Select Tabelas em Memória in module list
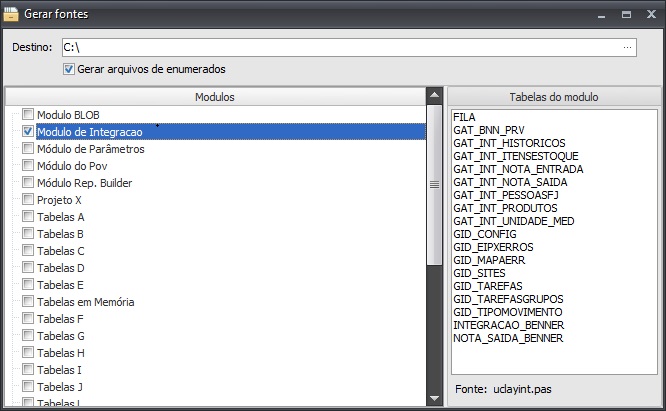The image size is (666, 411). point(85,302)
